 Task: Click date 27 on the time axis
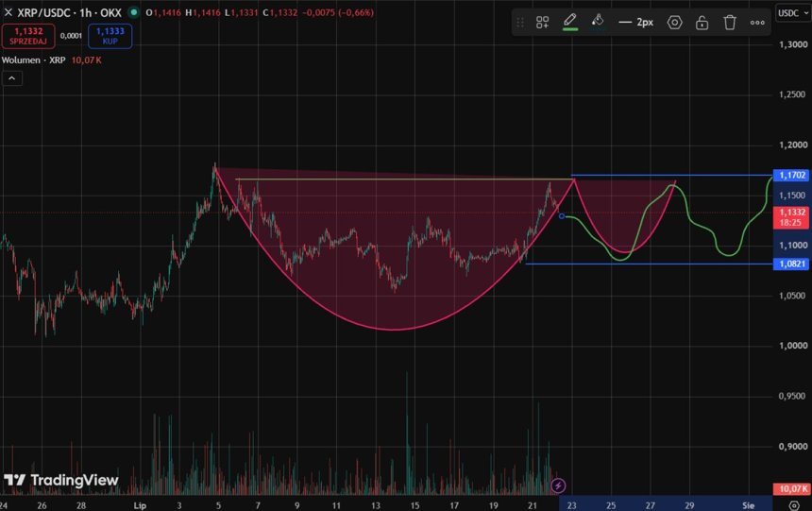[x=651, y=505]
